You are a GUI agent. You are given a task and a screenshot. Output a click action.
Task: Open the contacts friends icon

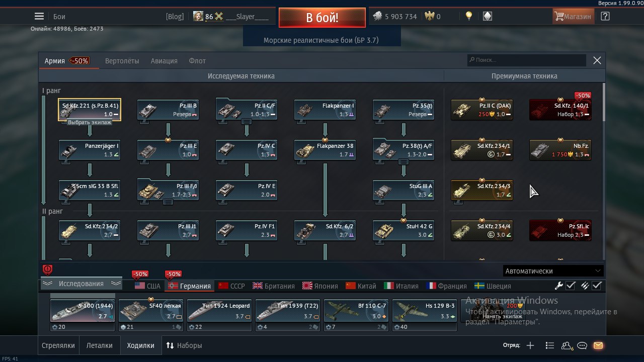567,345
